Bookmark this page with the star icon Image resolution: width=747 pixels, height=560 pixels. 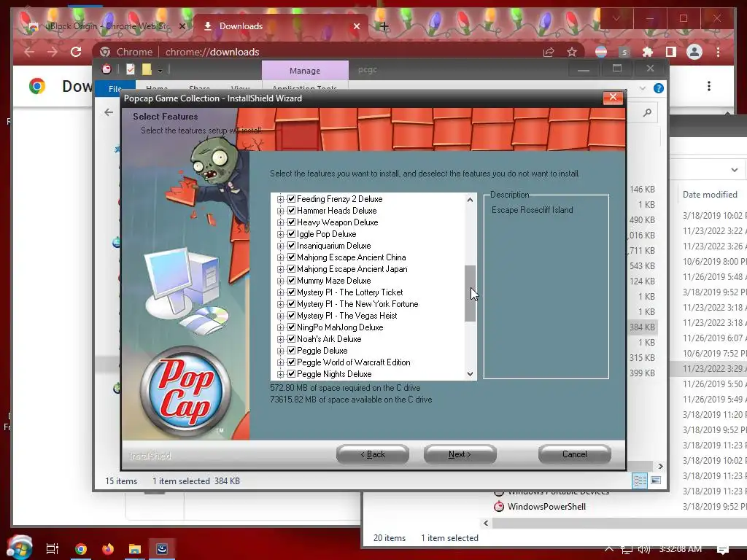click(x=572, y=52)
